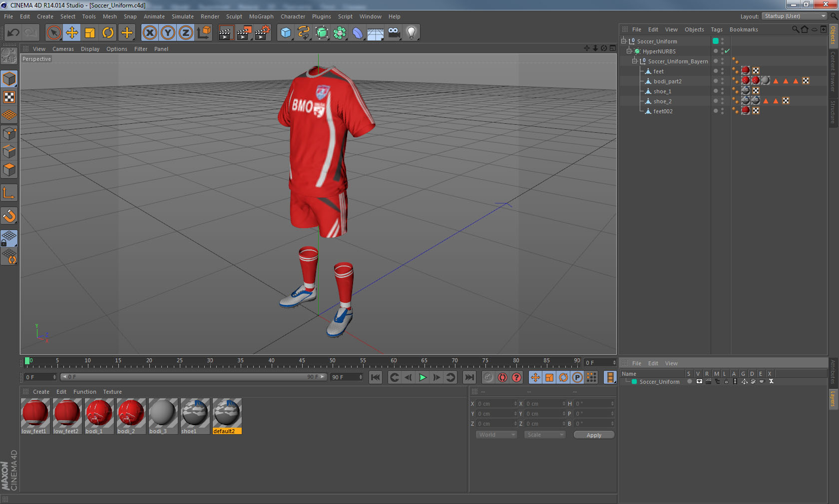This screenshot has width=839, height=504.
Task: Collapse the Soccer_Uniform_Bayern node
Action: (635, 61)
